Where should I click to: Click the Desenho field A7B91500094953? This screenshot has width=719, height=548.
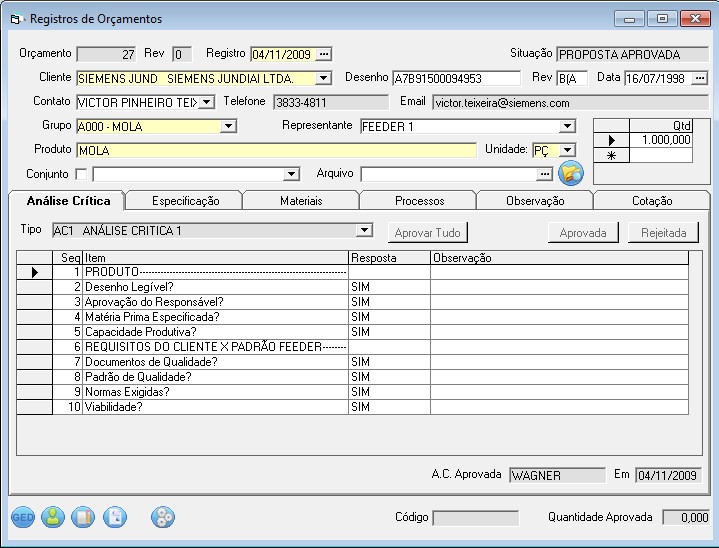tap(456, 78)
